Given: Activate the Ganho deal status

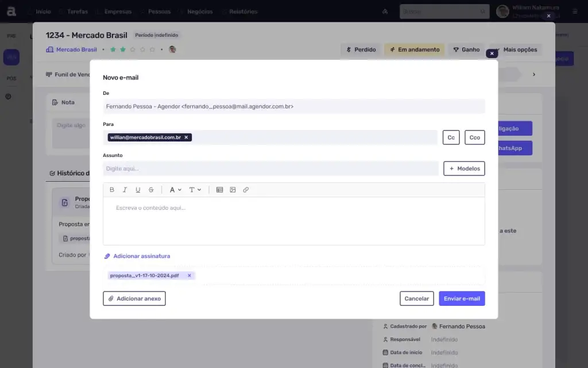Looking at the screenshot, I should 466,49.
